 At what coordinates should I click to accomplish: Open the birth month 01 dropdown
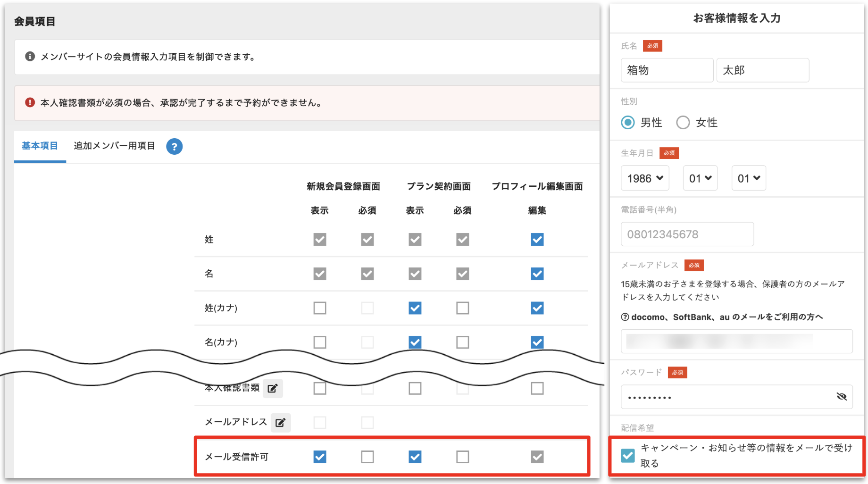(700, 178)
